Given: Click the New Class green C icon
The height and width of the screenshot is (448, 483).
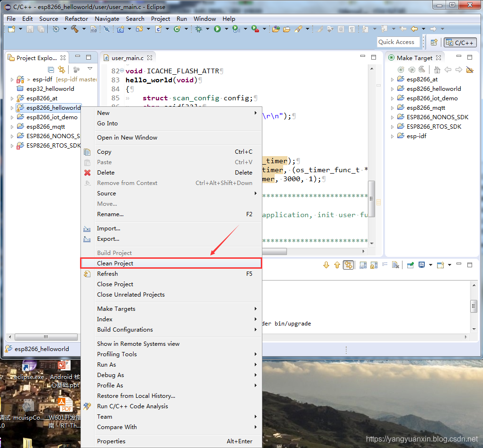Looking at the screenshot, I should [x=177, y=29].
